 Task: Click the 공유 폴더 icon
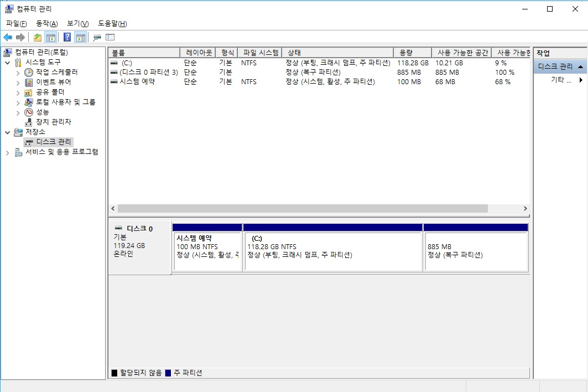click(x=29, y=92)
